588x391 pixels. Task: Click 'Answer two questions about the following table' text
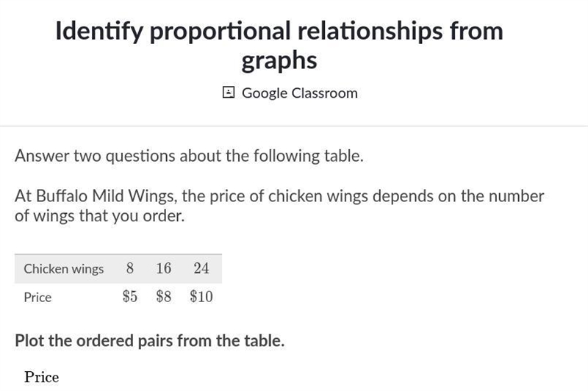point(189,156)
